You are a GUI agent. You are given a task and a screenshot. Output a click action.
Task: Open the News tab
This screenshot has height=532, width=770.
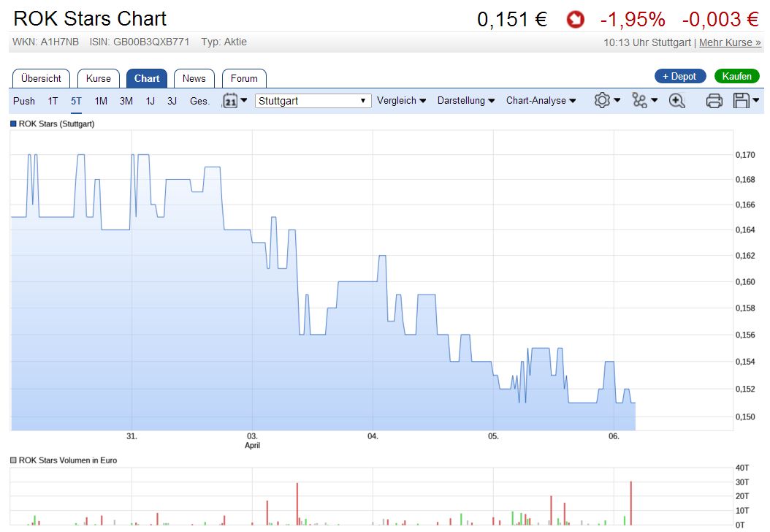[x=194, y=79]
